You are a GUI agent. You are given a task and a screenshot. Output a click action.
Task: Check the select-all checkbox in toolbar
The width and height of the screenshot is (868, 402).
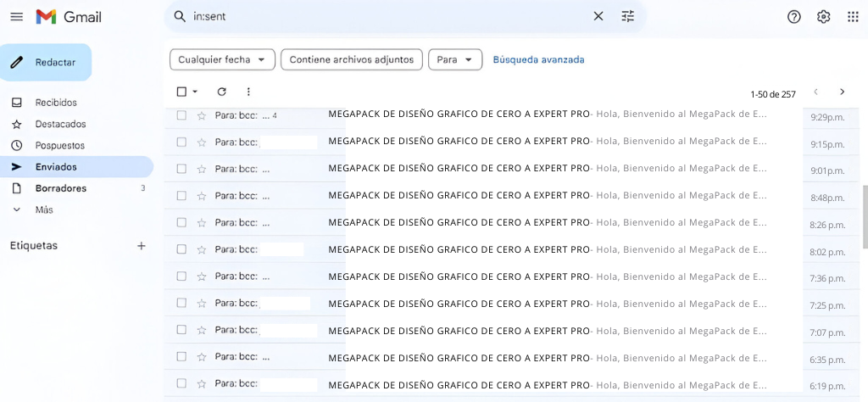point(181,92)
